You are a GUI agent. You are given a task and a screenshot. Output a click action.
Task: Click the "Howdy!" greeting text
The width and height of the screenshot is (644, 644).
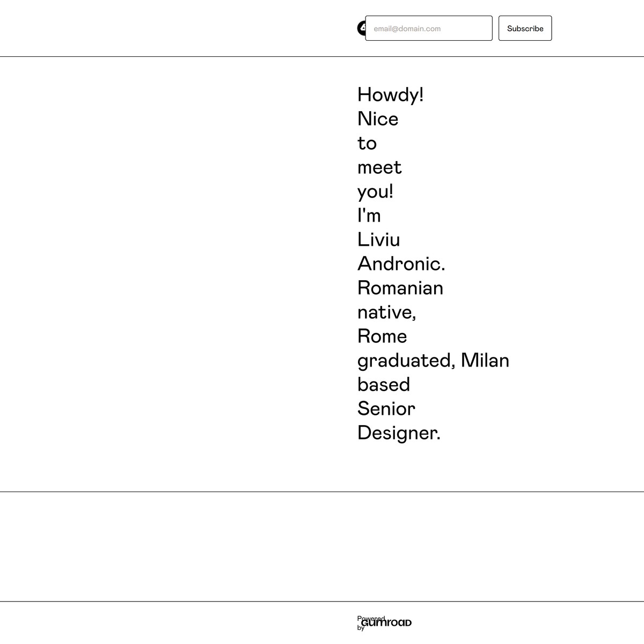tap(390, 95)
